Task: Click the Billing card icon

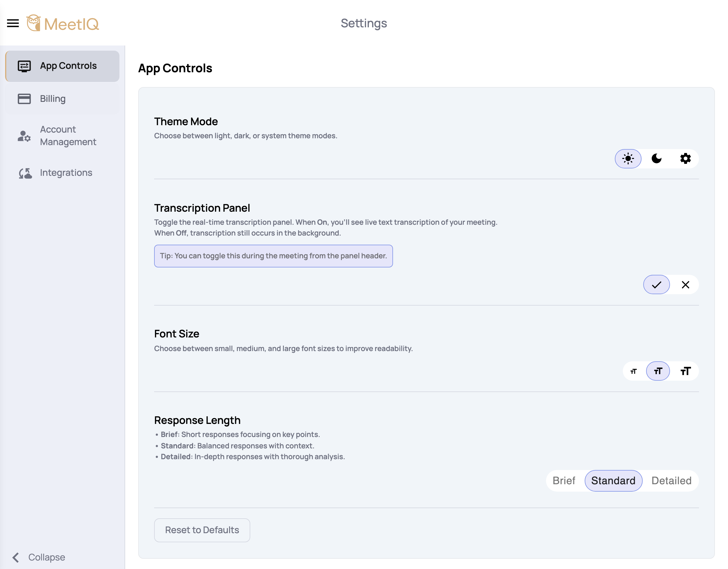Action: pyautogui.click(x=24, y=99)
